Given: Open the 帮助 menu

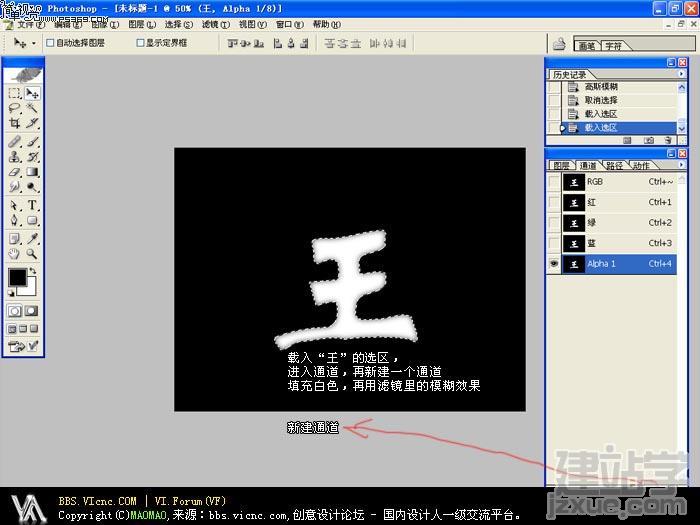Looking at the screenshot, I should click(x=326, y=24).
